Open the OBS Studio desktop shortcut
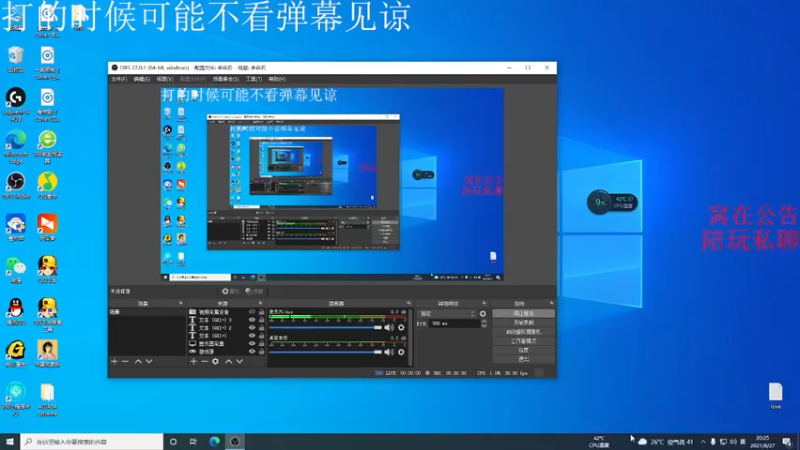Viewport: 800px width, 450px height. tap(16, 186)
